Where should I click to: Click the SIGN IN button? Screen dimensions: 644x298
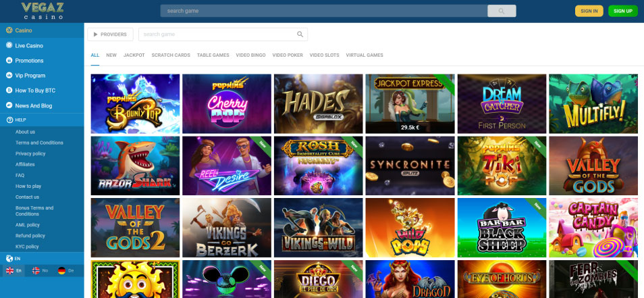point(589,11)
